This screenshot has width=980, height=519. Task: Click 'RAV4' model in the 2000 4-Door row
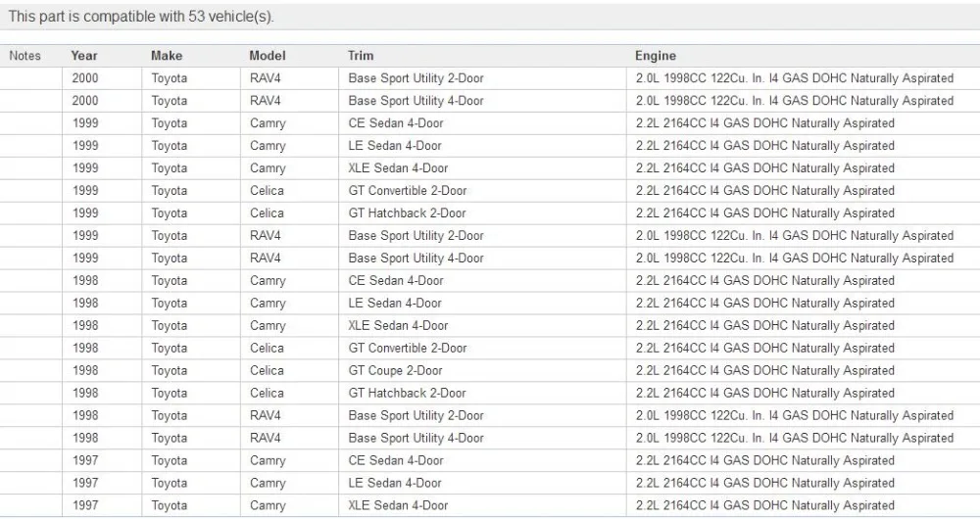point(266,101)
